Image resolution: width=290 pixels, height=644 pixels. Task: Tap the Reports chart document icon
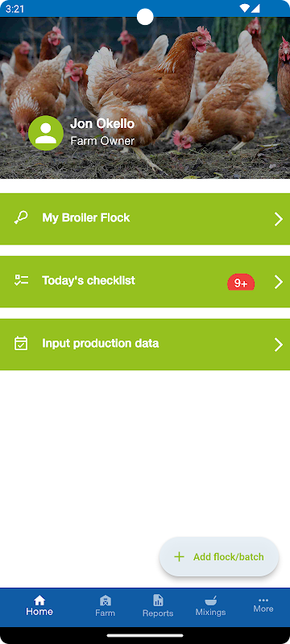tap(158, 600)
